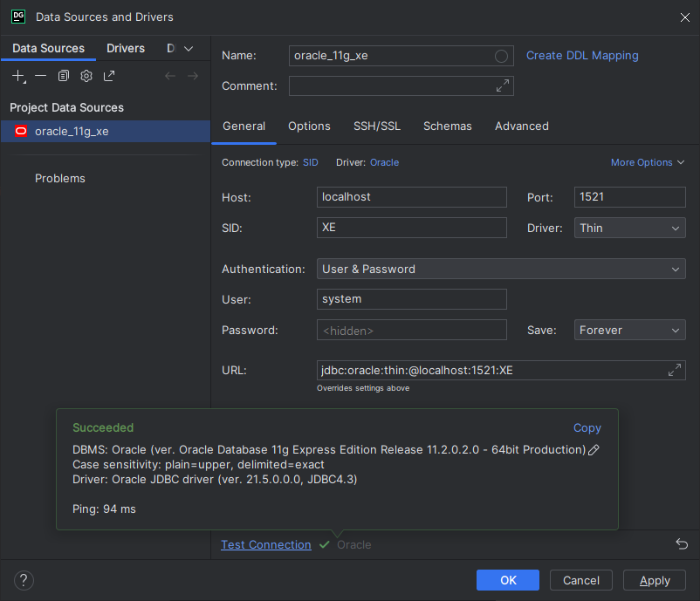This screenshot has width=700, height=601.
Task: Copy the connection test result
Action: point(587,428)
